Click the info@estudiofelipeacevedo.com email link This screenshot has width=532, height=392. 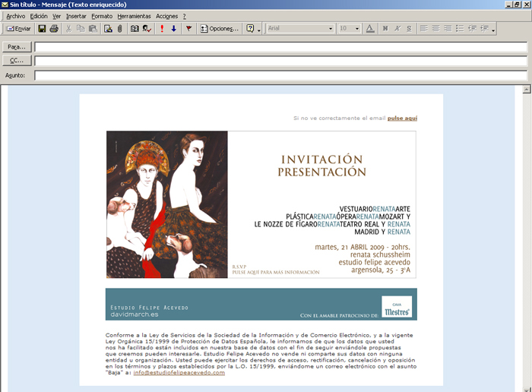[179, 372]
